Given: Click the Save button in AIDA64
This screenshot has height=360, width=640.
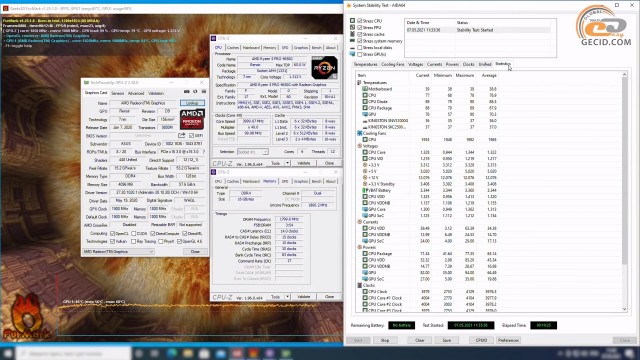Looking at the screenshot, I should 447,340.
